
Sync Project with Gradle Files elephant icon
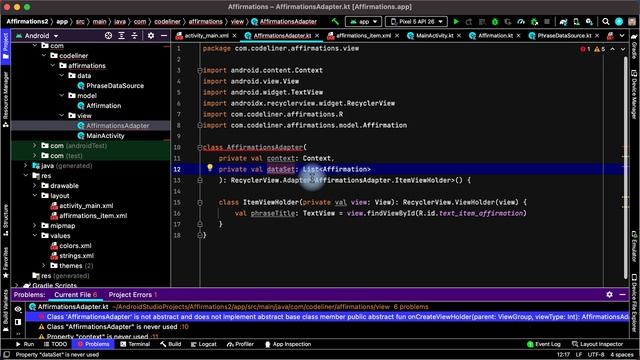pyautogui.click(x=563, y=22)
